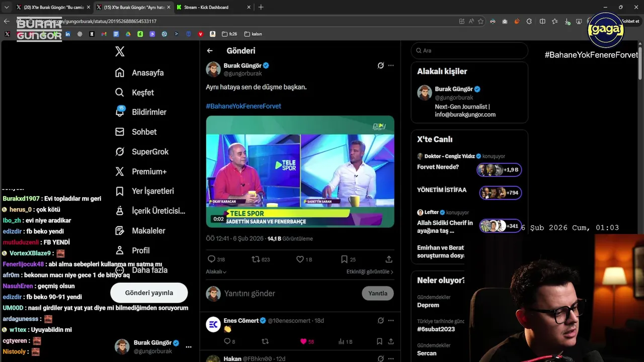Image resolution: width=644 pixels, height=362 pixels.
Task: Click the Ara search field
Action: [469, 51]
